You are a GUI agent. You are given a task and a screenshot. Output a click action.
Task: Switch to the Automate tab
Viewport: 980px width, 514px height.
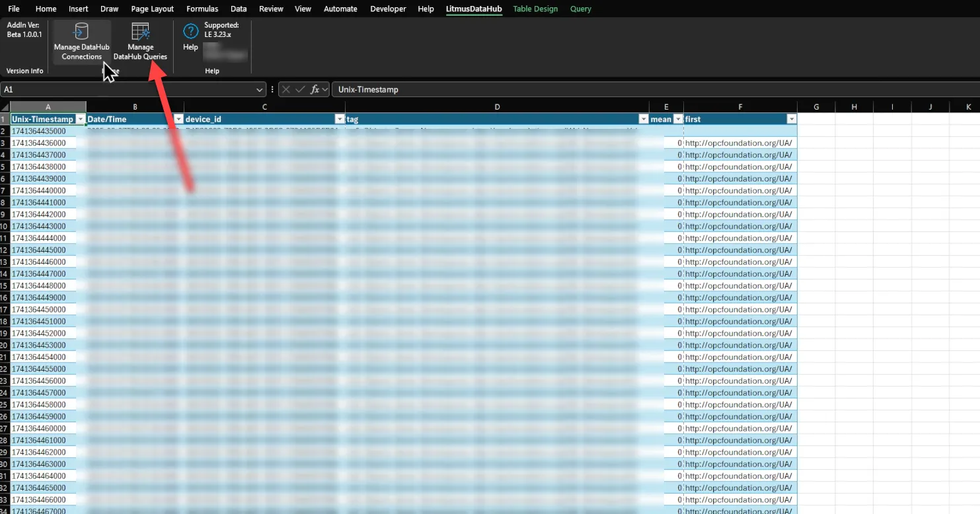point(340,9)
